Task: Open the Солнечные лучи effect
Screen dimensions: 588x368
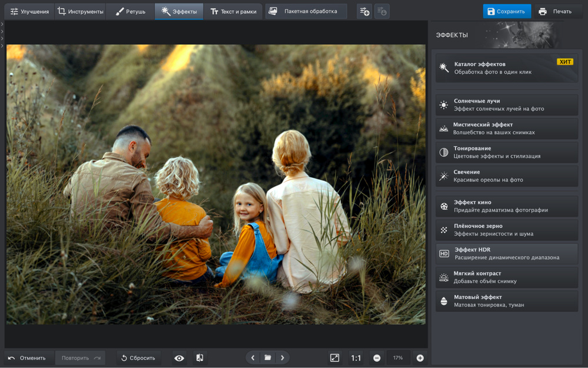Action: [506, 105]
